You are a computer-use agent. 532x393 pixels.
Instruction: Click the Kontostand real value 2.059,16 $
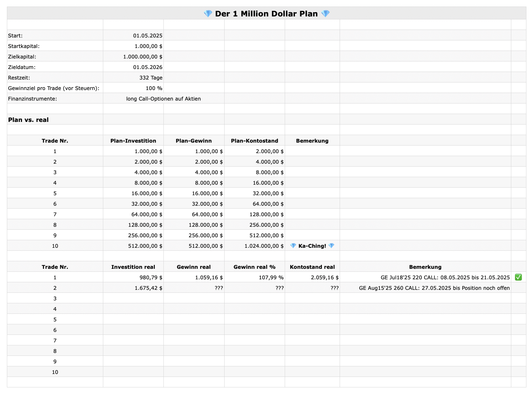(325, 277)
